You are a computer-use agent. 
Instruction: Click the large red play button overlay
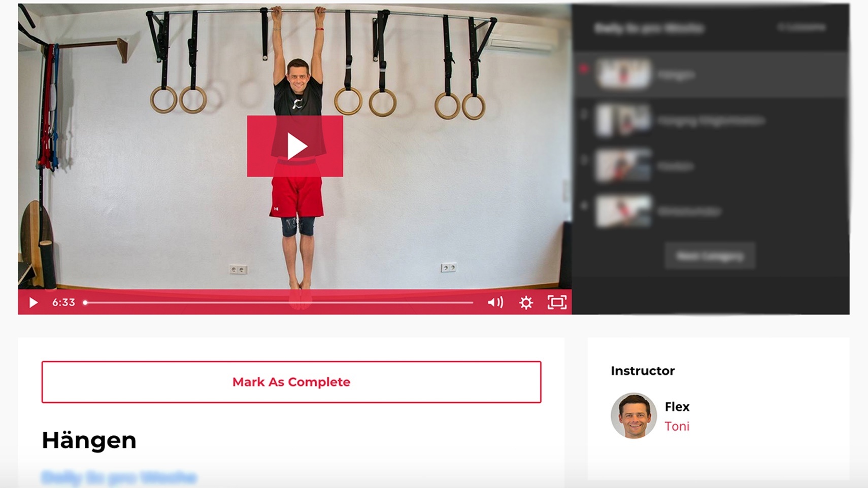pyautogui.click(x=295, y=146)
